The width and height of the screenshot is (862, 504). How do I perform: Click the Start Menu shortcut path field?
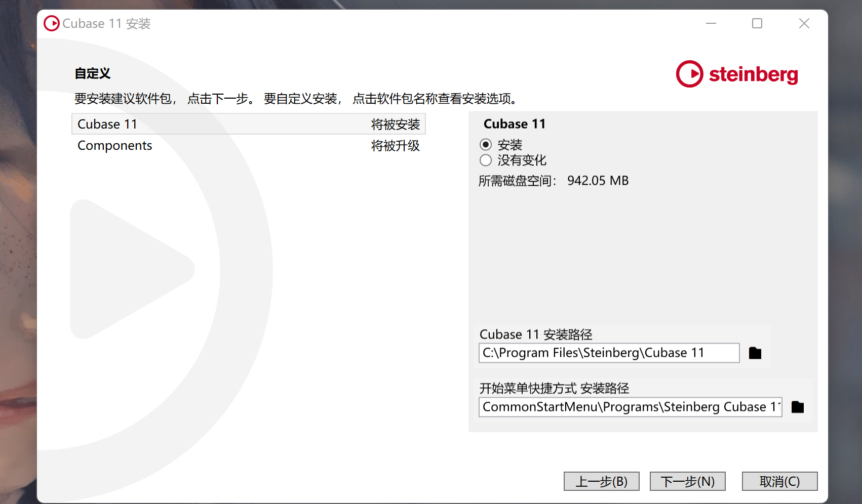coord(630,407)
